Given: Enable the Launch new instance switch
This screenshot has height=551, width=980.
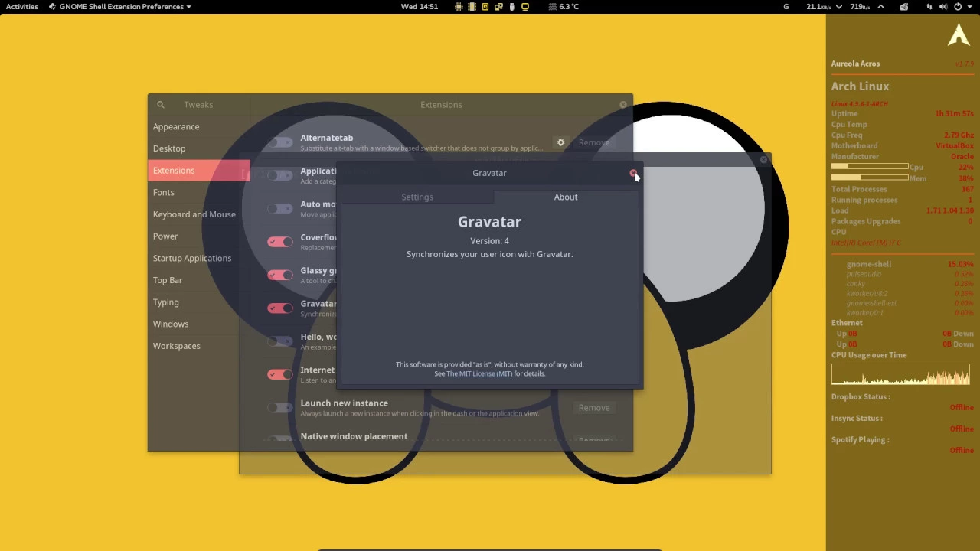Looking at the screenshot, I should 280,407.
